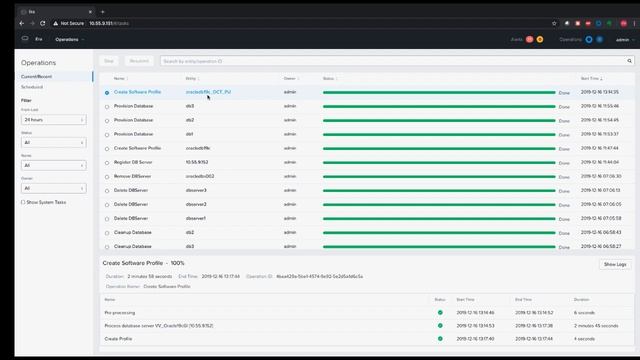Open the admin user menu

[625, 40]
